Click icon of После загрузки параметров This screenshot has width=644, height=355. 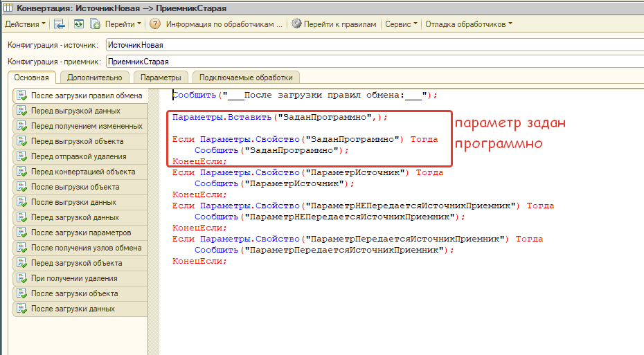point(21,233)
